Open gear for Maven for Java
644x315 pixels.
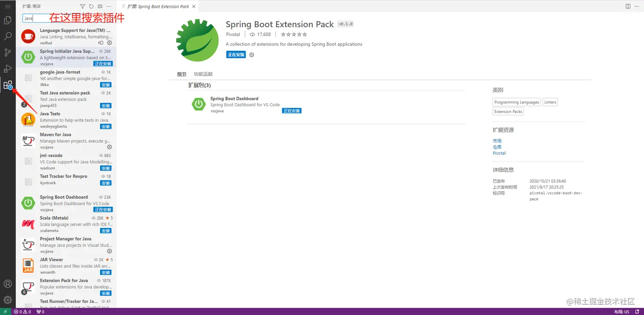click(x=109, y=147)
